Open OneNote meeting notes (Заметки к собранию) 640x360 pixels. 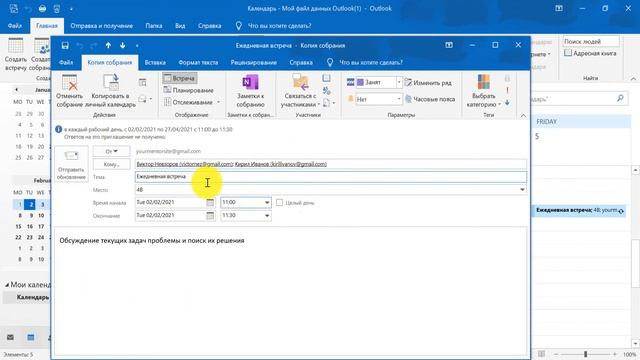point(250,91)
